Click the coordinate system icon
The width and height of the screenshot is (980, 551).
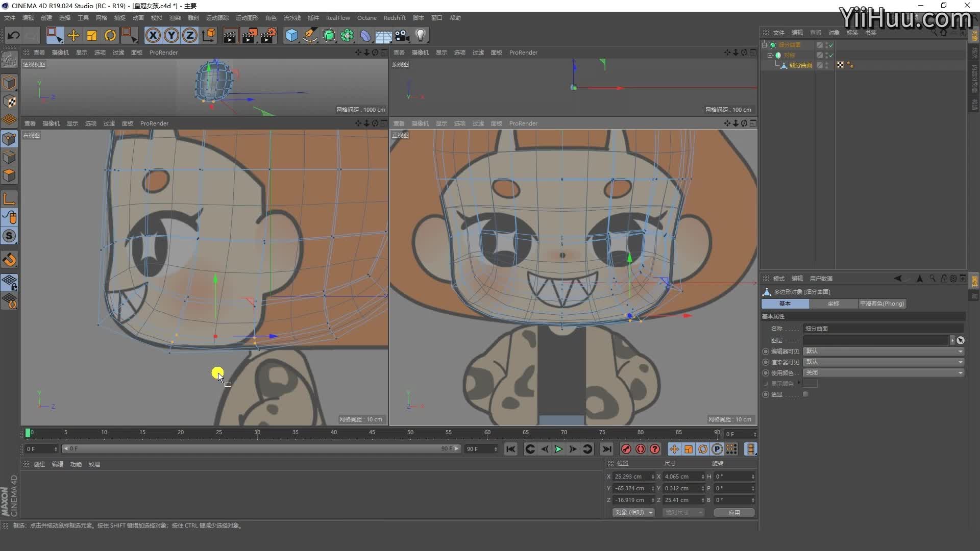(209, 35)
